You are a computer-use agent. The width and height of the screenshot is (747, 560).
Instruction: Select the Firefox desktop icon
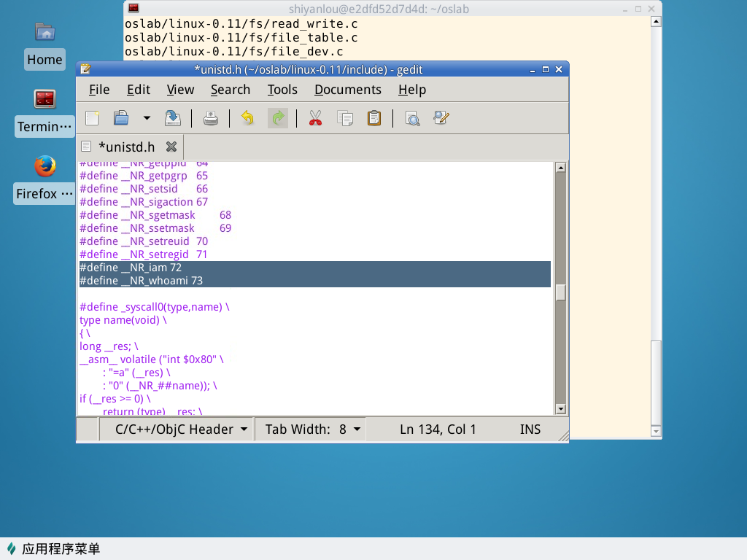pyautogui.click(x=45, y=166)
